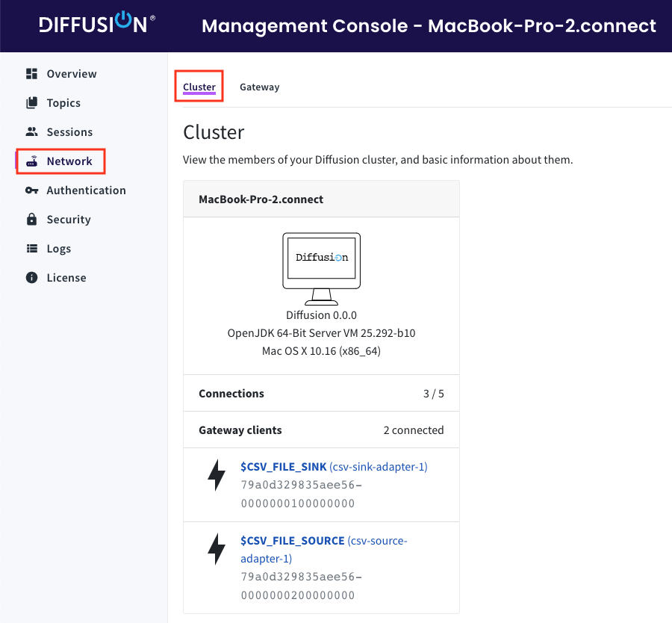The height and width of the screenshot is (623, 672).
Task: Click the lightning bolt beside $CSV_FILE_SINK
Action: [217, 475]
